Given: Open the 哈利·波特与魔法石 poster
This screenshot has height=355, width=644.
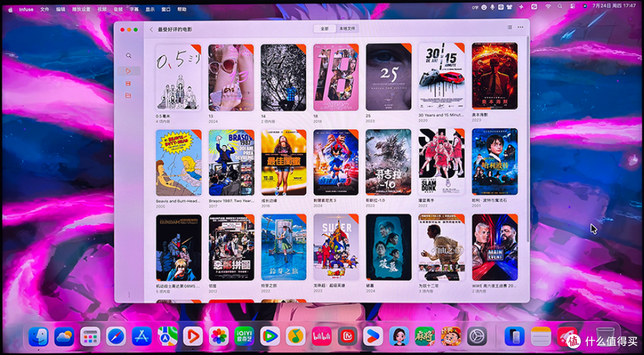Looking at the screenshot, I should point(494,161).
